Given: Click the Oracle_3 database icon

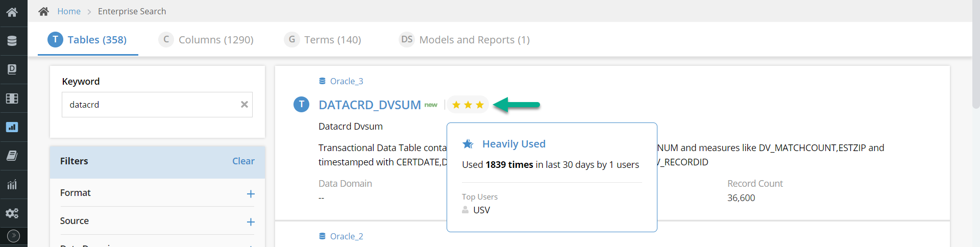Looking at the screenshot, I should [x=323, y=81].
